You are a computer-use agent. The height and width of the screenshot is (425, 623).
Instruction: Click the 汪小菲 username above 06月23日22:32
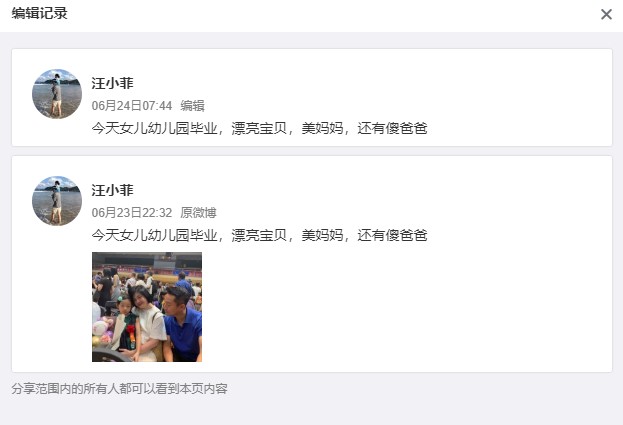point(112,190)
